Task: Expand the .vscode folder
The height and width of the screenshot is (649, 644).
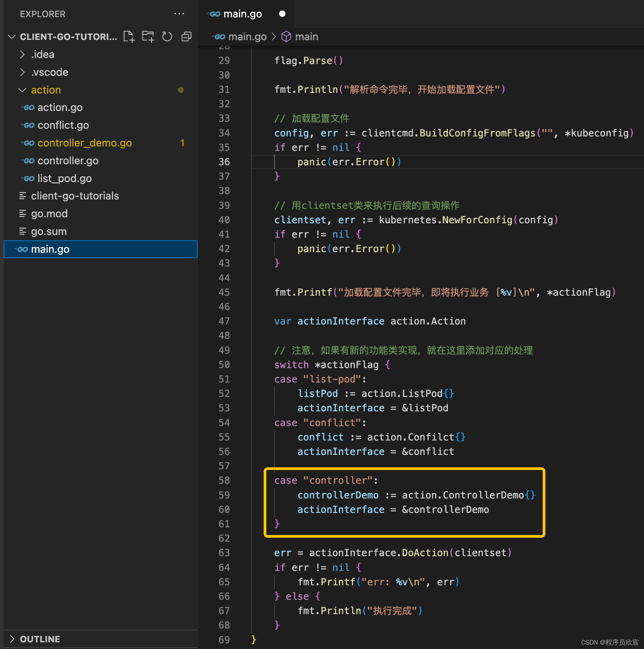Action: pyautogui.click(x=22, y=72)
